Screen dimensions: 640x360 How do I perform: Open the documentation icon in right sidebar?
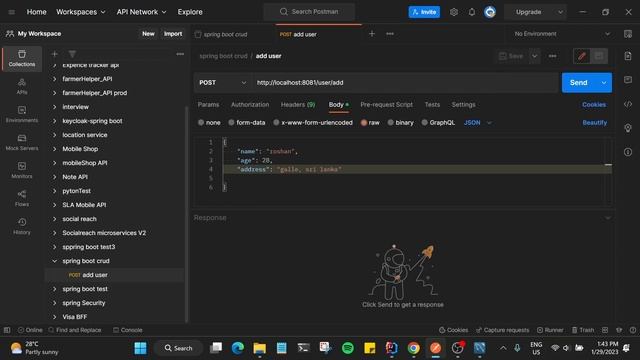tap(628, 56)
